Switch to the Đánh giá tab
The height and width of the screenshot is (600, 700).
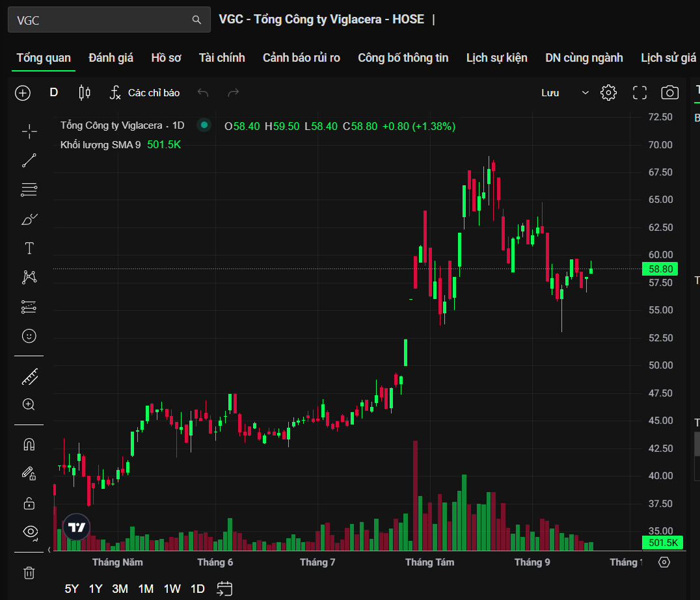pos(111,58)
